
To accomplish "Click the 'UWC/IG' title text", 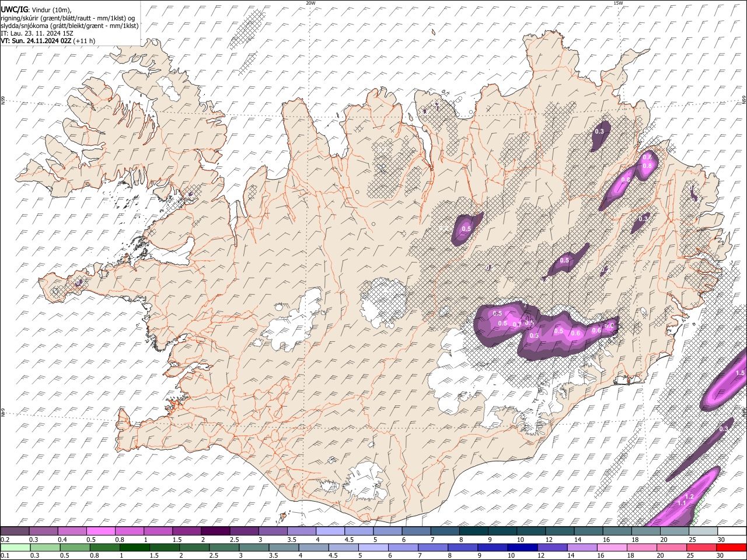I will 14,10.
